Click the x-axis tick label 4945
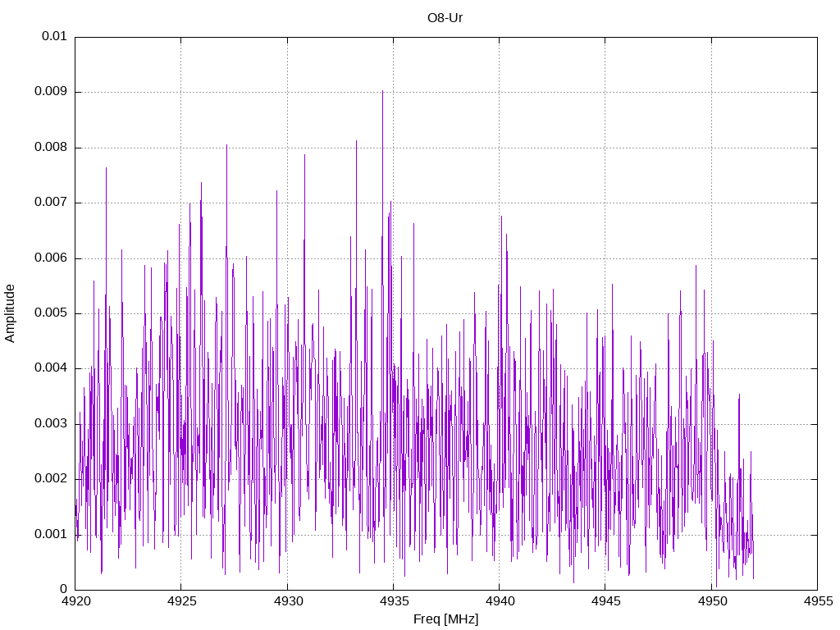840x630 pixels. pos(606,601)
